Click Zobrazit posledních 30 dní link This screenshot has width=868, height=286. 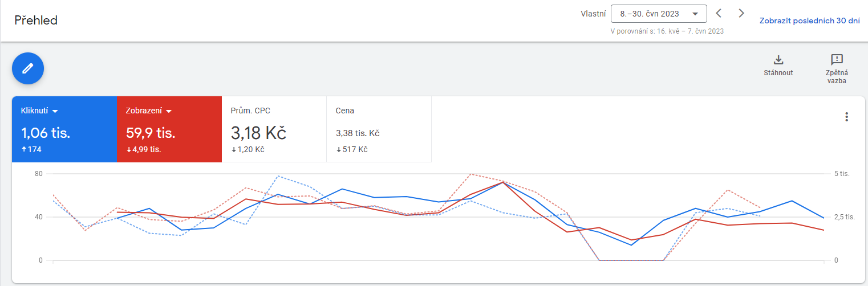point(809,21)
